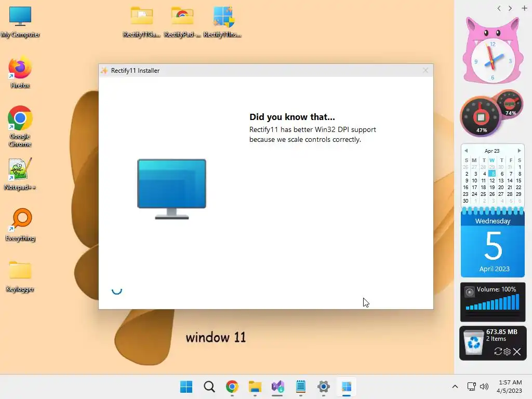
Task: Open File Explorer from the taskbar
Action: tap(255, 387)
